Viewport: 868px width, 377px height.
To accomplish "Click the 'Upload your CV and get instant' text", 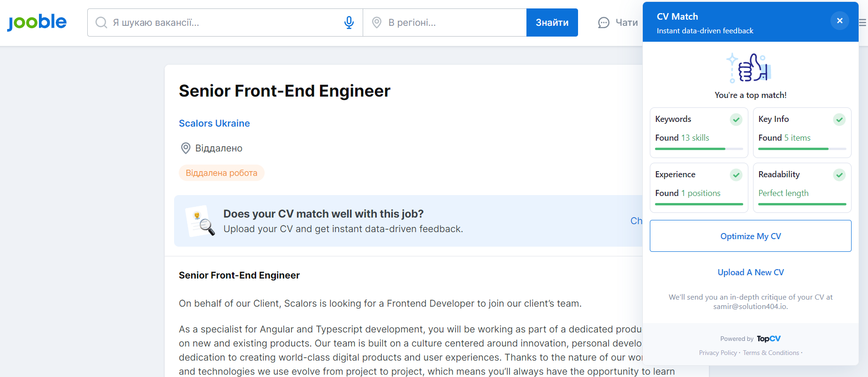I will 343,229.
